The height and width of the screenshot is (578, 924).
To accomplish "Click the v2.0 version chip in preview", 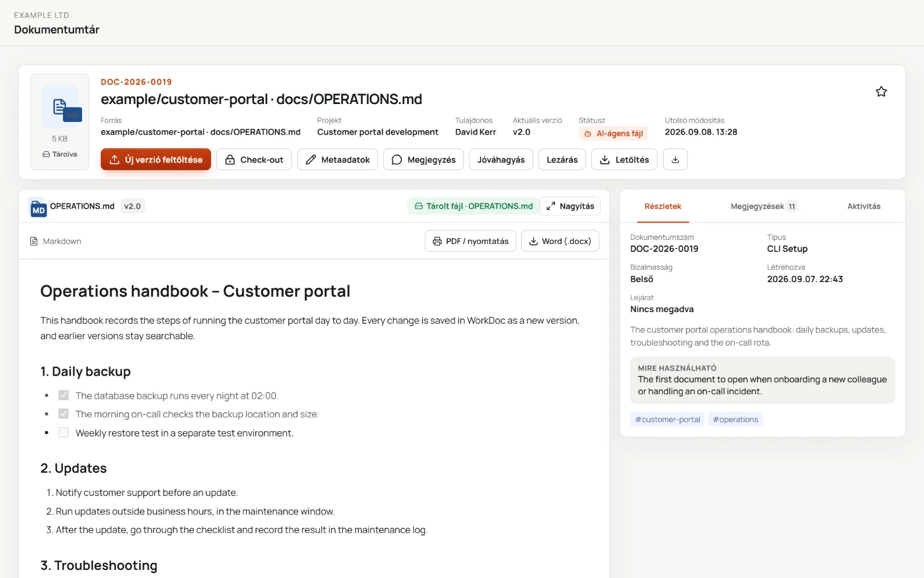I will click(x=132, y=206).
